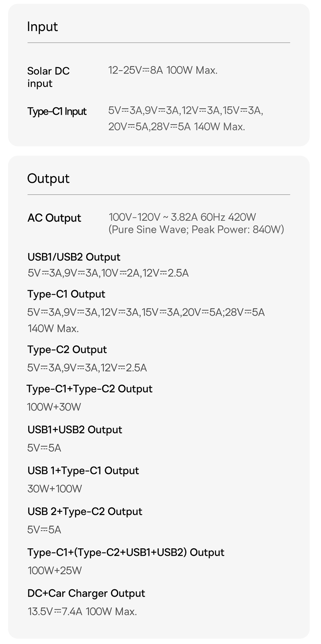This screenshot has height=644, width=321.
Task: Select the Type-C1 Output heading
Action: point(66,294)
